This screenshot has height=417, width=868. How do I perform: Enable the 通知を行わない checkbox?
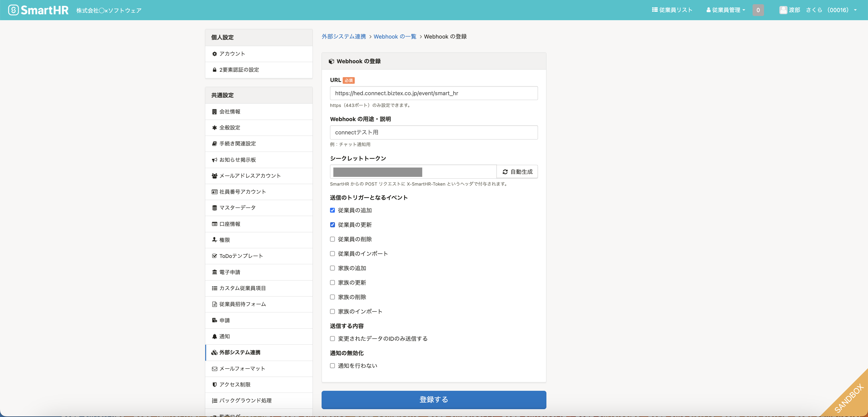pyautogui.click(x=332, y=366)
